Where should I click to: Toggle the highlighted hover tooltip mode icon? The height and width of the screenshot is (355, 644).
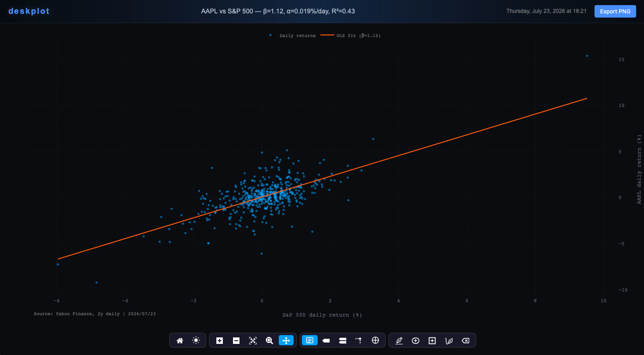(x=310, y=341)
